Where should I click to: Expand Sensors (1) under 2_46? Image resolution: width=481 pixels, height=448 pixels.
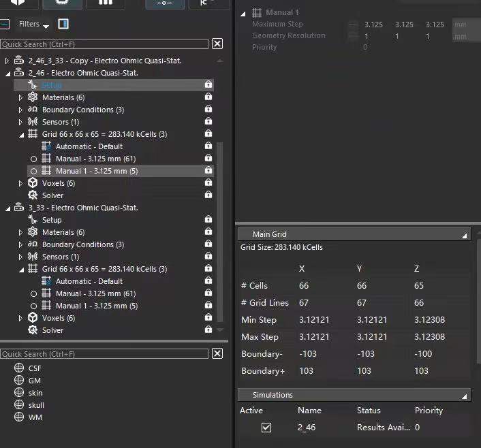[x=20, y=122]
